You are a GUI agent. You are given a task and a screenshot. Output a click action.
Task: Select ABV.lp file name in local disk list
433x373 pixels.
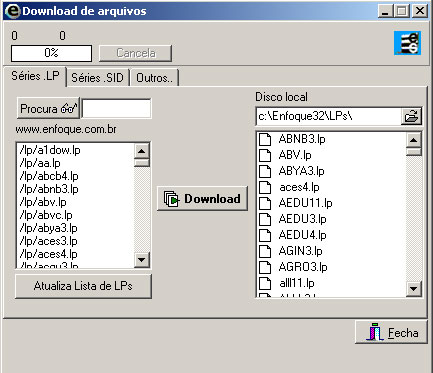pyautogui.click(x=295, y=155)
